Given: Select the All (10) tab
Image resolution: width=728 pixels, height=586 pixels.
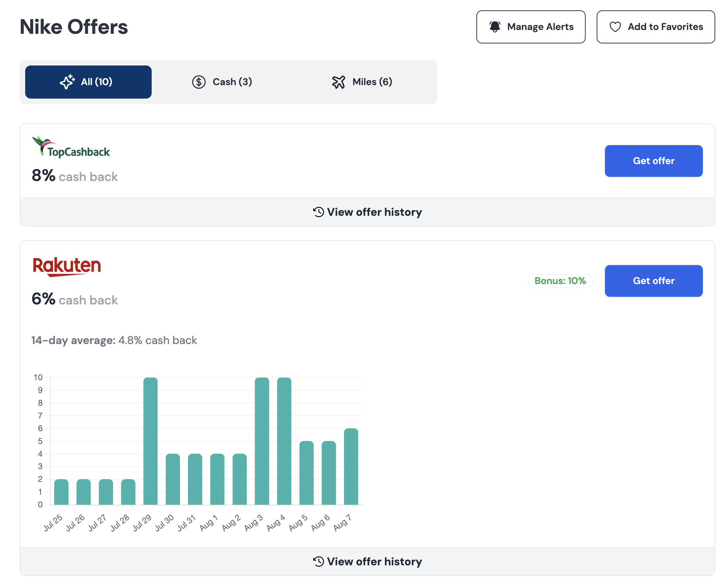Looking at the screenshot, I should [89, 82].
